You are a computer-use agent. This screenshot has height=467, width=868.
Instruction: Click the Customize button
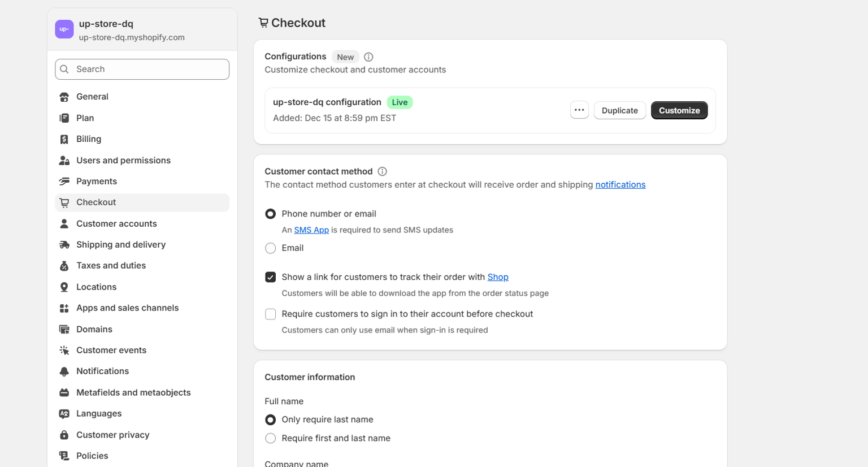tap(679, 110)
